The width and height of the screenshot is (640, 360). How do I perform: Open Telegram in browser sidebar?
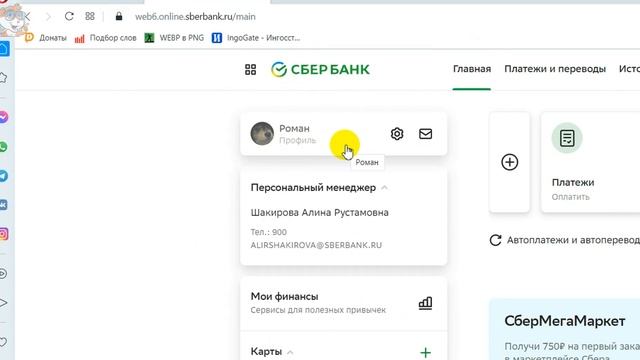coord(4,176)
